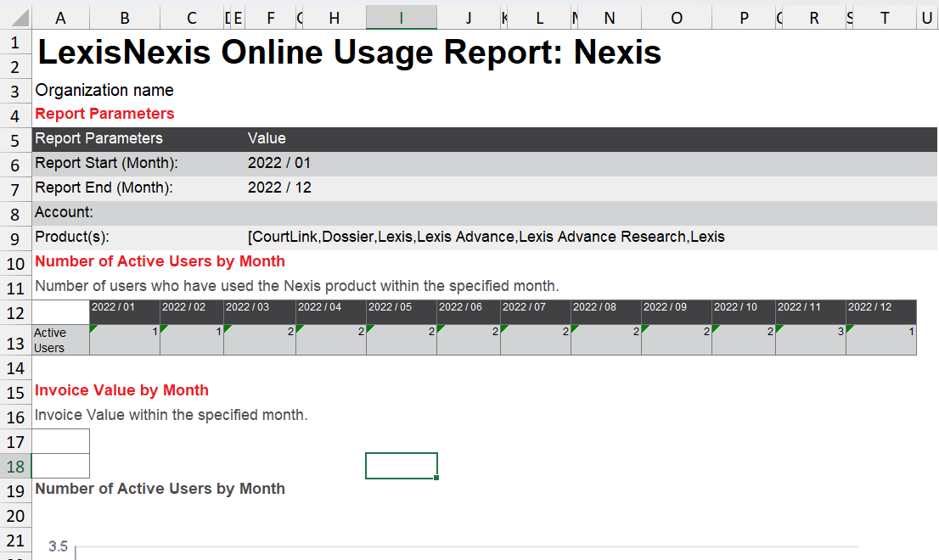Screen dimensions: 939x560
Task: Select column N header
Action: click(x=609, y=18)
